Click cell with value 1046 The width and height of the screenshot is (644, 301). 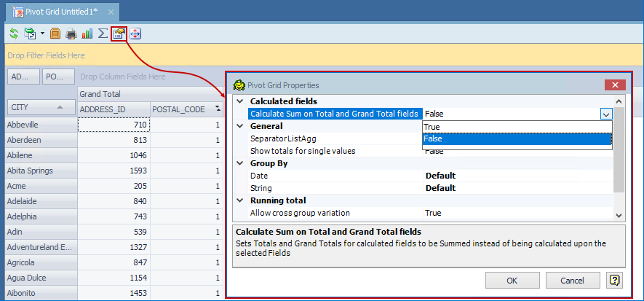pyautogui.click(x=114, y=155)
